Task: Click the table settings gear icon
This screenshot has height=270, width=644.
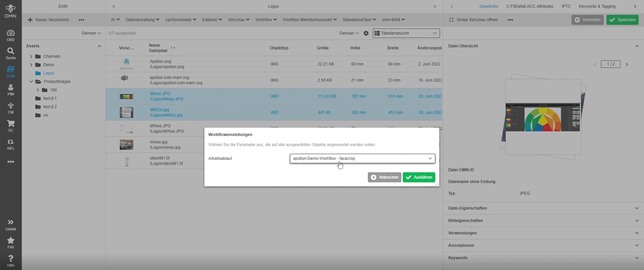Action: tap(366, 33)
